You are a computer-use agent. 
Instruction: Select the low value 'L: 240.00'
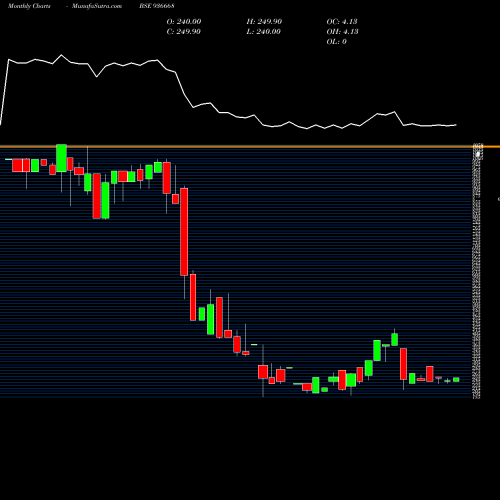(x=264, y=32)
